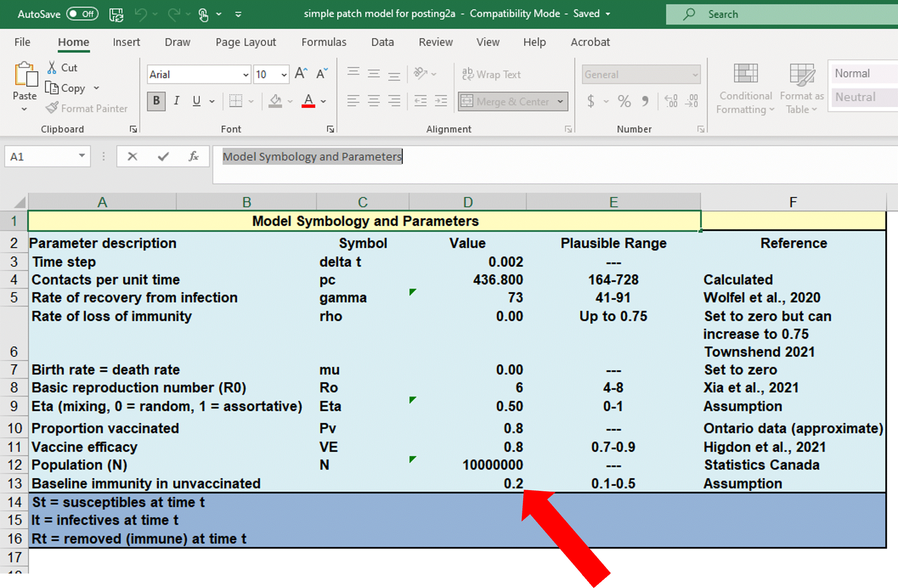Click the Center align icon

373,101
